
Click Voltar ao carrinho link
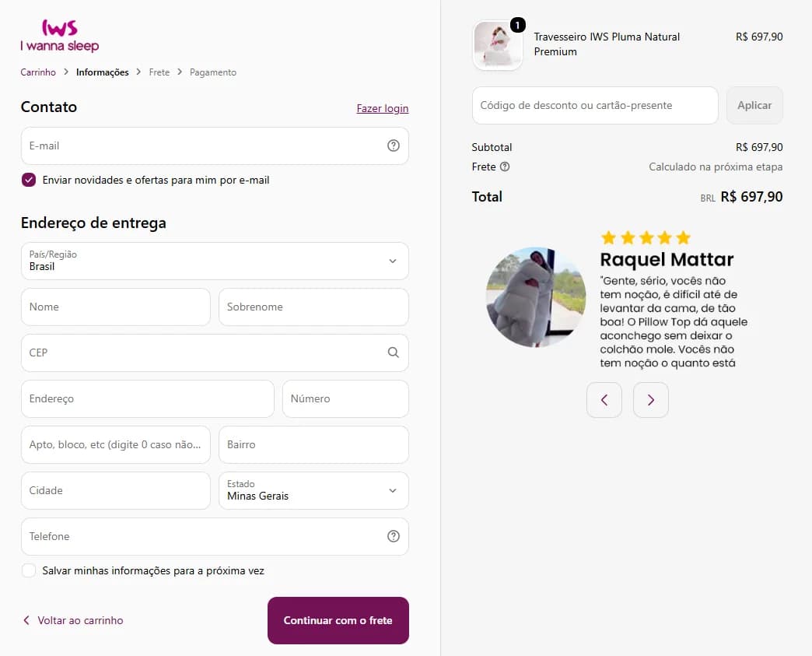point(73,620)
